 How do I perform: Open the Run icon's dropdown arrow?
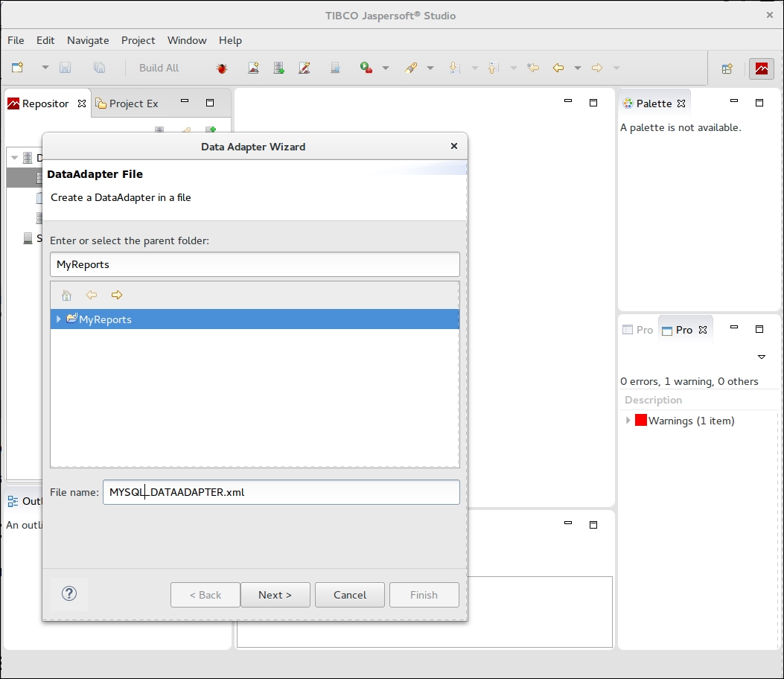(x=386, y=68)
